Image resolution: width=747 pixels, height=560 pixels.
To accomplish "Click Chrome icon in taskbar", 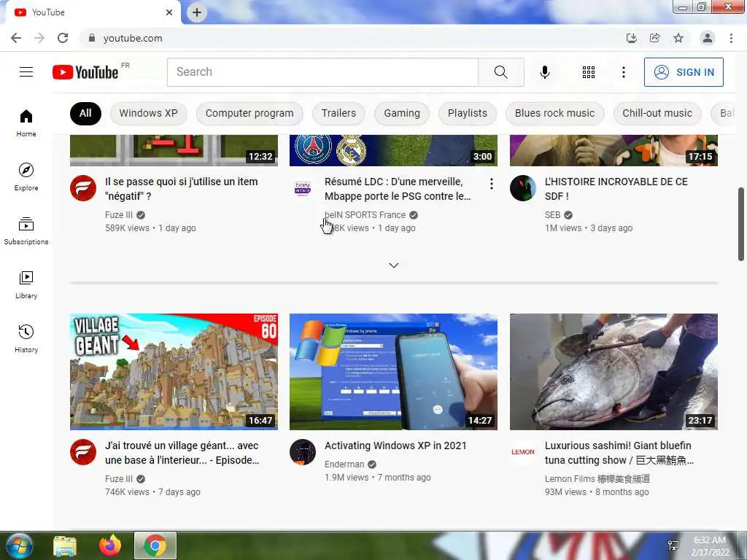I will tap(155, 545).
